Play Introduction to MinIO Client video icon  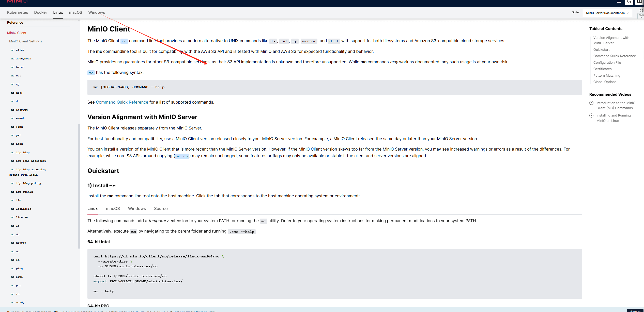[x=591, y=103]
